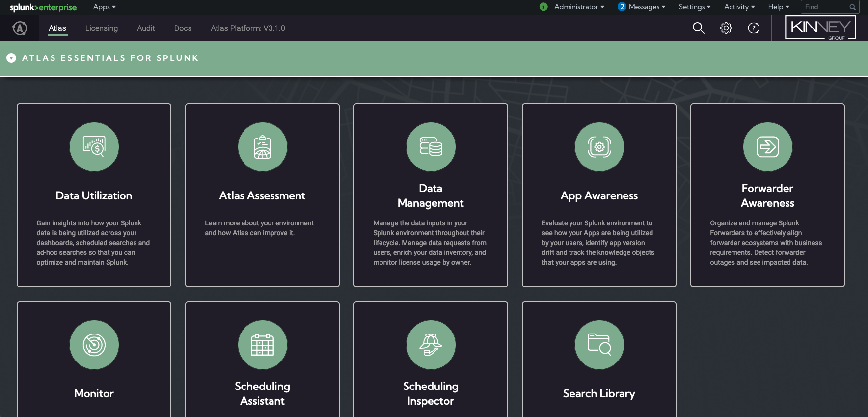Open the Atlas Assessment title link
This screenshot has width=868, height=417.
click(262, 195)
